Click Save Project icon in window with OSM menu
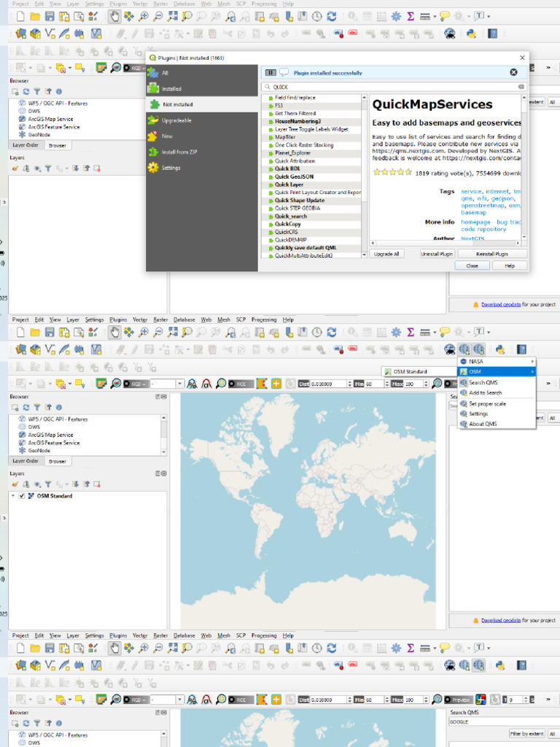560x747 pixels. point(50,332)
